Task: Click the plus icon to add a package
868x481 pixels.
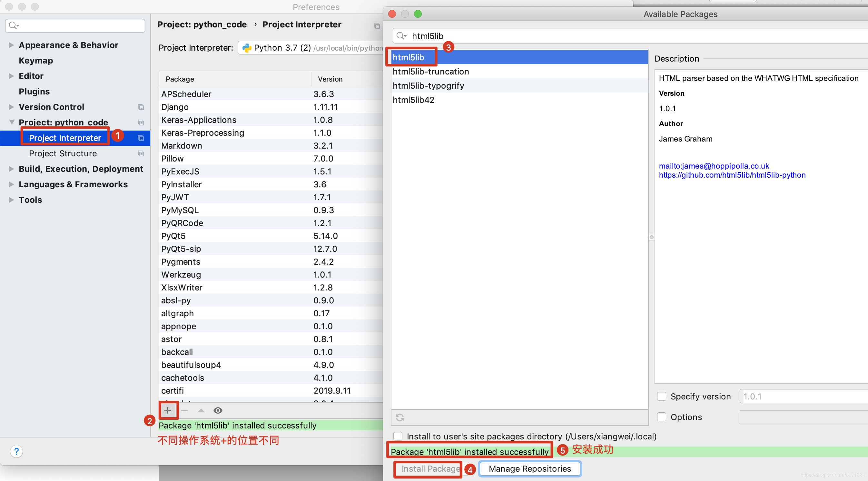Action: 167,410
